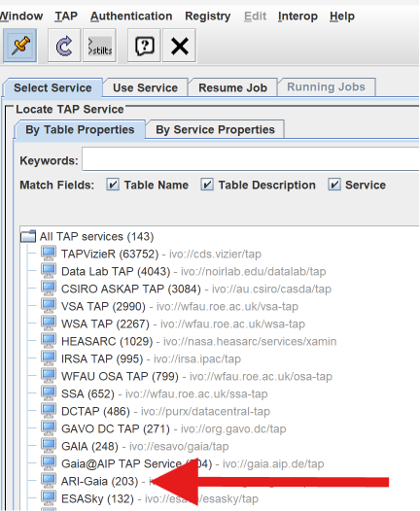Select the All TAP services (143) root node

tap(96, 236)
